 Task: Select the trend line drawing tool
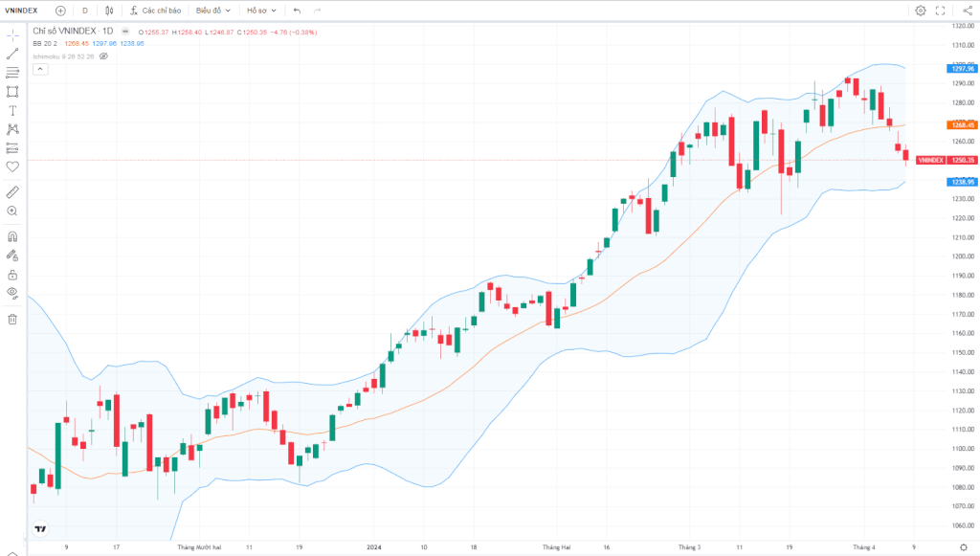pyautogui.click(x=12, y=55)
